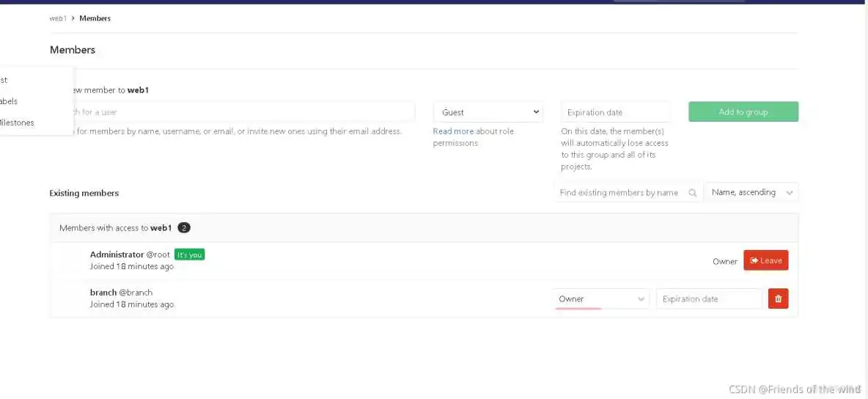Click the Expiration date field for branch
This screenshot has height=399, width=868.
(708, 299)
